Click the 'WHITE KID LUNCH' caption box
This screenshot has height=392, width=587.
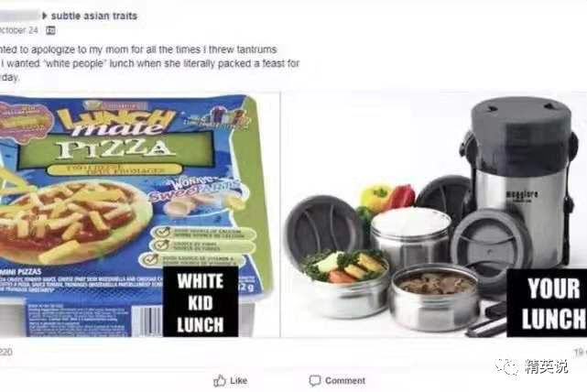coord(201,301)
